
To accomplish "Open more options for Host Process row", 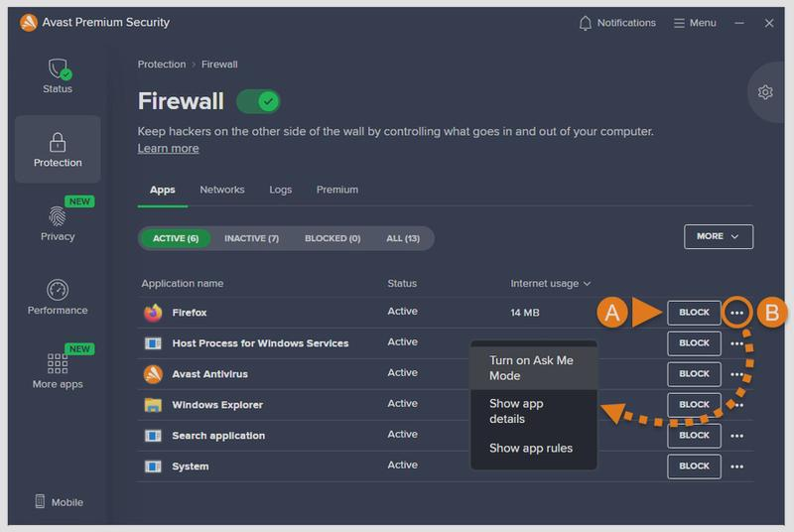I will coord(736,343).
